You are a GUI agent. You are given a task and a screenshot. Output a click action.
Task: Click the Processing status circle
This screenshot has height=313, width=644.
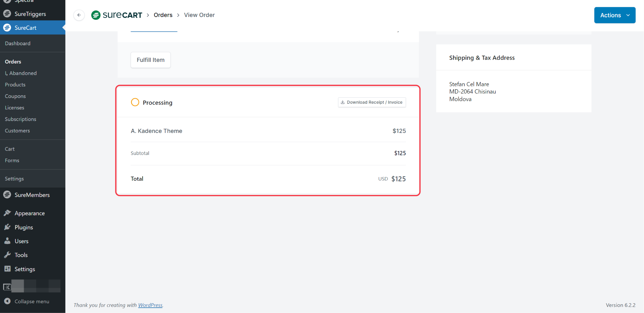(x=135, y=102)
